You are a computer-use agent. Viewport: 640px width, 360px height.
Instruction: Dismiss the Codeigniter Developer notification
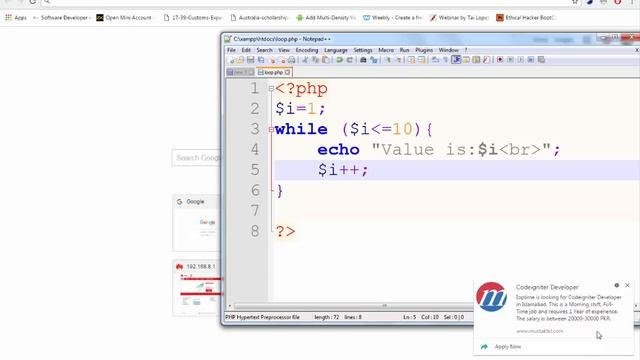coord(627,285)
